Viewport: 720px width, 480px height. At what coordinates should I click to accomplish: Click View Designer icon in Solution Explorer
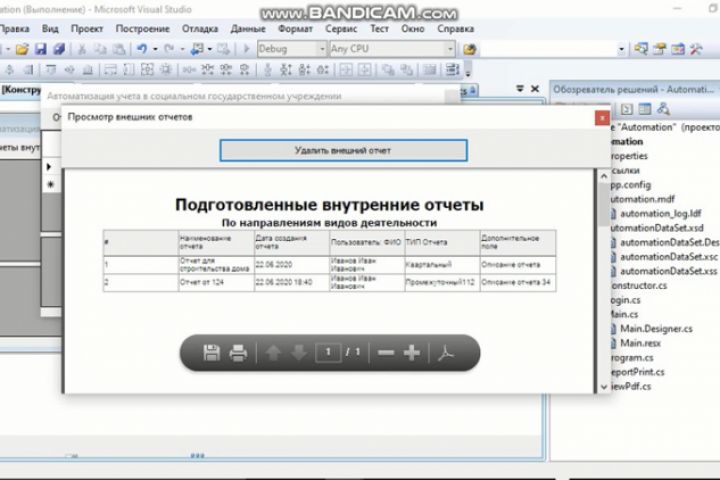pos(645,109)
